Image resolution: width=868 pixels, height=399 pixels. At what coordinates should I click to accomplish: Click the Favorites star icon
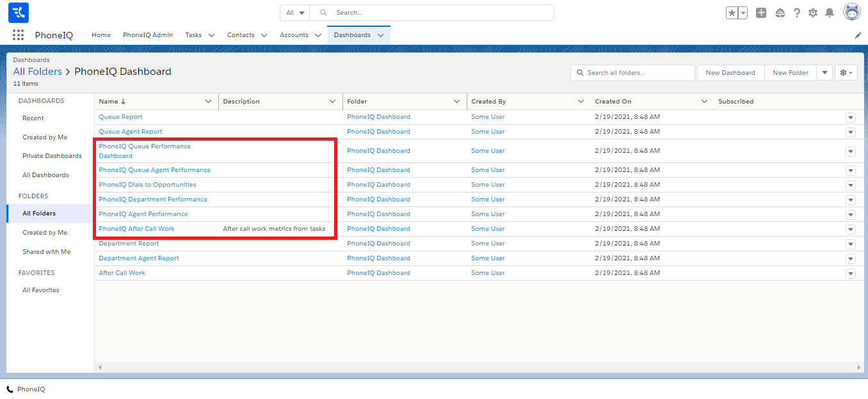[x=732, y=13]
